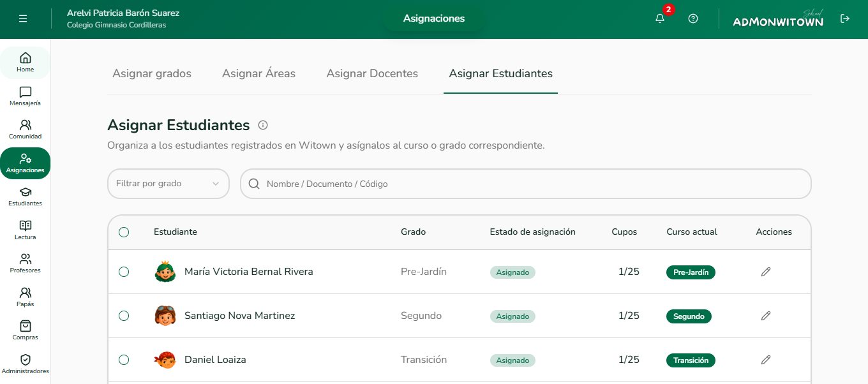The height and width of the screenshot is (384, 868).
Task: Open the notifications bell icon
Action: click(660, 18)
